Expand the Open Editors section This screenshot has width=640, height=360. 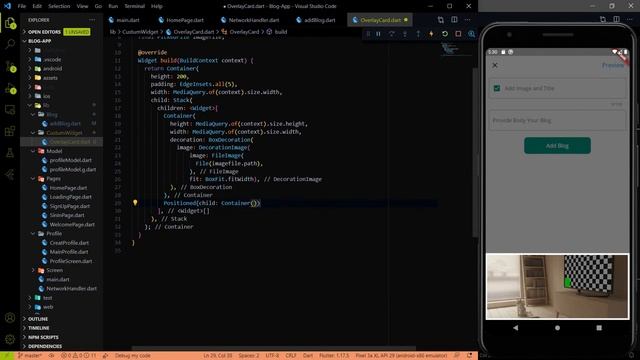click(44, 32)
